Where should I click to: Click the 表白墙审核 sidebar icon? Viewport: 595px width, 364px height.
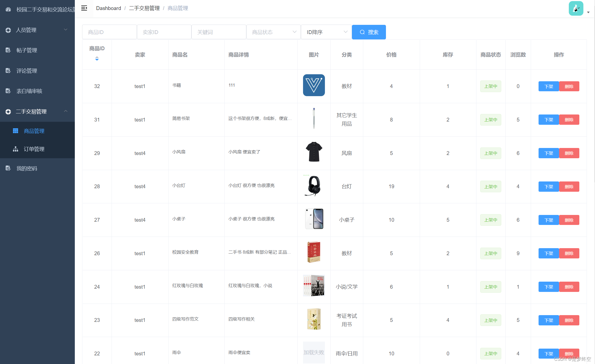point(8,91)
